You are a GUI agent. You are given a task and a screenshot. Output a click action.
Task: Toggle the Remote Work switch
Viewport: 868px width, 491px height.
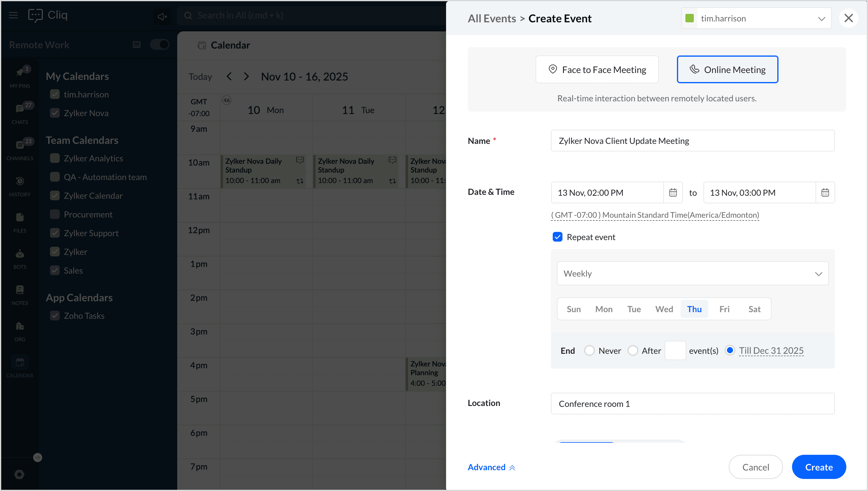(x=159, y=45)
